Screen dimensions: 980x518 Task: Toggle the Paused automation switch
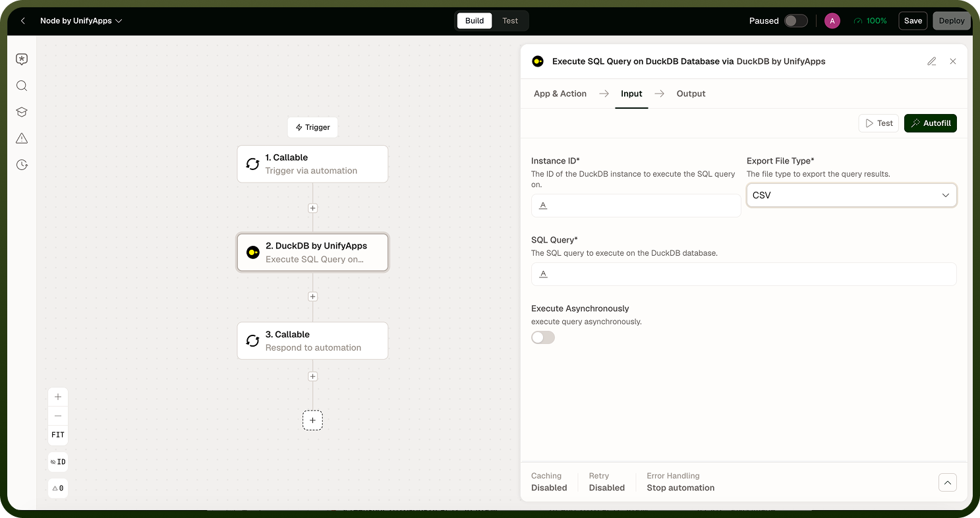click(x=795, y=21)
